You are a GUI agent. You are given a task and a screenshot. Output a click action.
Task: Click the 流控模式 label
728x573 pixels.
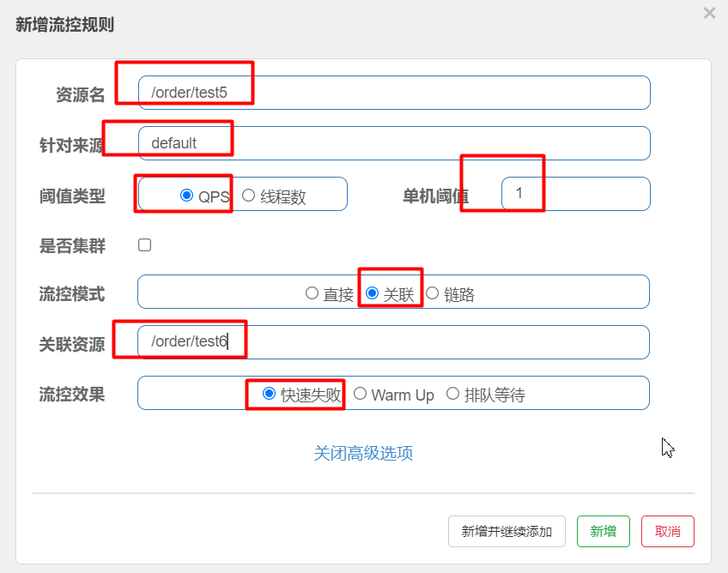(x=72, y=294)
